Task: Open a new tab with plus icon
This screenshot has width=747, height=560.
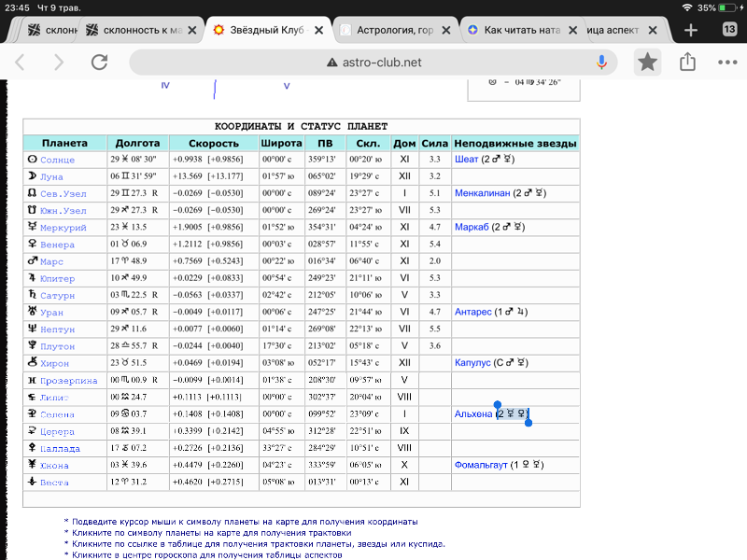Action: [691, 30]
